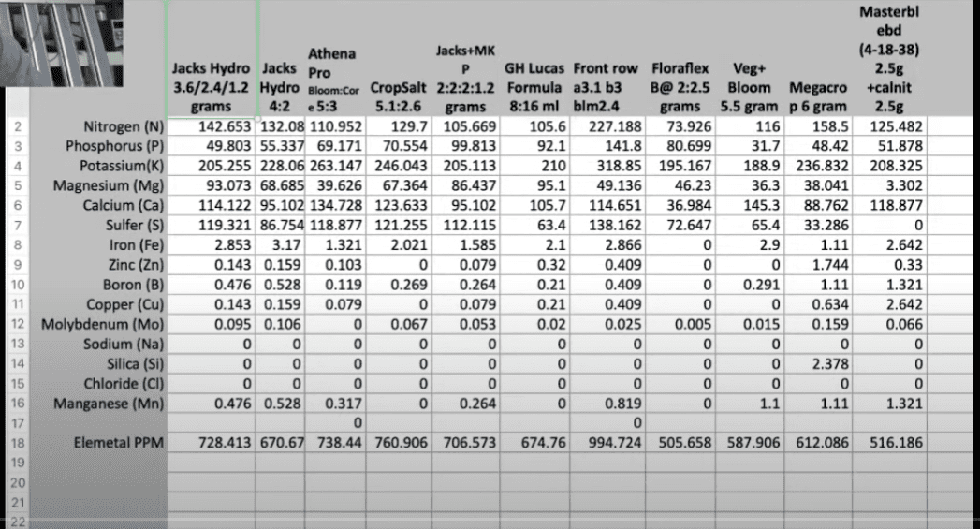Screen dimensions: 980x529
Task: Select the cell with value 318.85
Action: [607, 166]
